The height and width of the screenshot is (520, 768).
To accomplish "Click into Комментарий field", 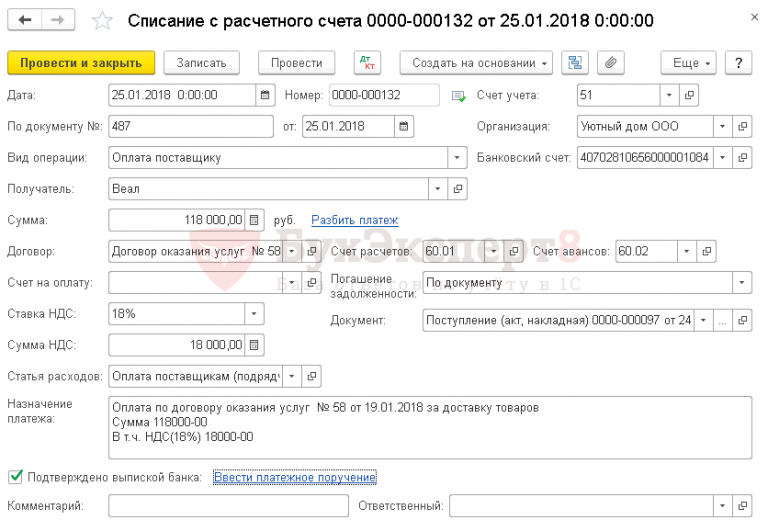I will tap(228, 505).
